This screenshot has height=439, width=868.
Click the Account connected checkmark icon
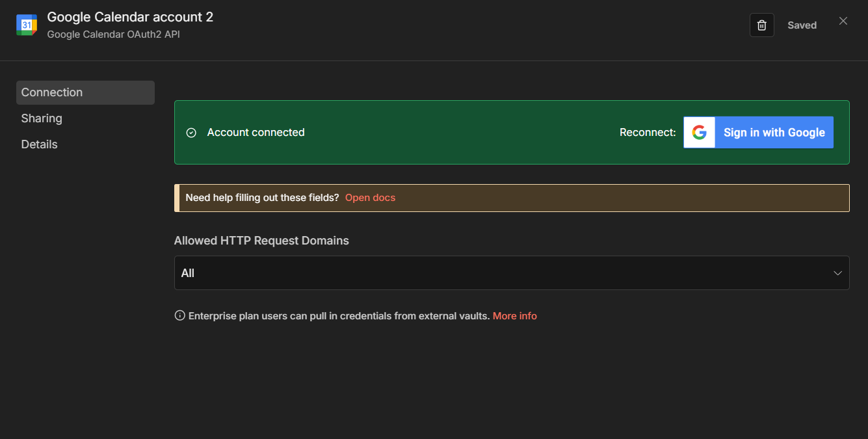pyautogui.click(x=191, y=133)
